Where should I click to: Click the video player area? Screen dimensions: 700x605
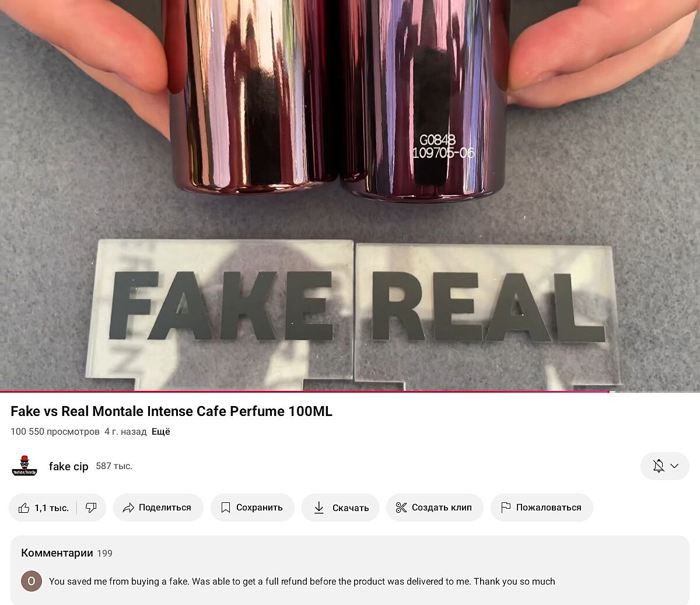pos(350,195)
